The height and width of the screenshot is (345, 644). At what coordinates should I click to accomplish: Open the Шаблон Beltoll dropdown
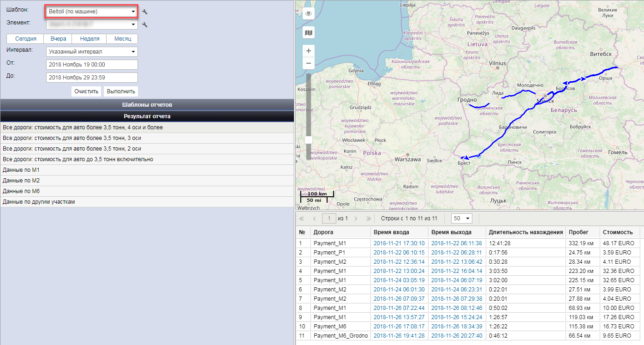(92, 12)
